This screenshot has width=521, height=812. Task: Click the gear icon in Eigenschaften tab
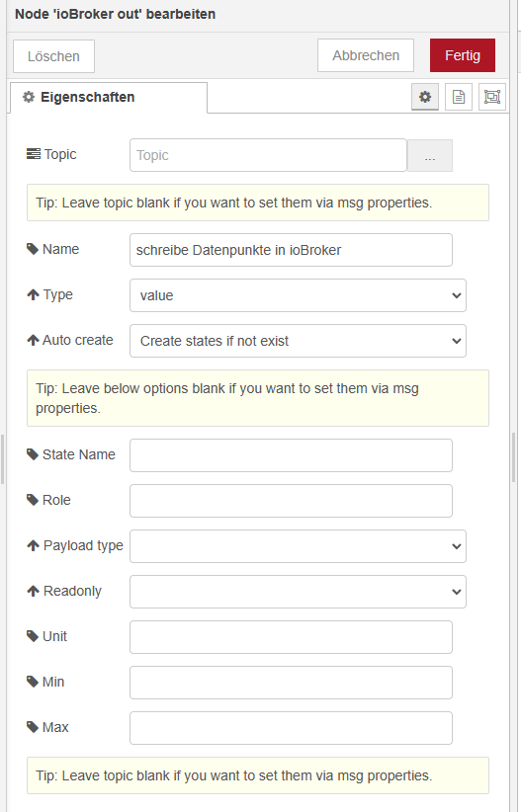click(29, 97)
